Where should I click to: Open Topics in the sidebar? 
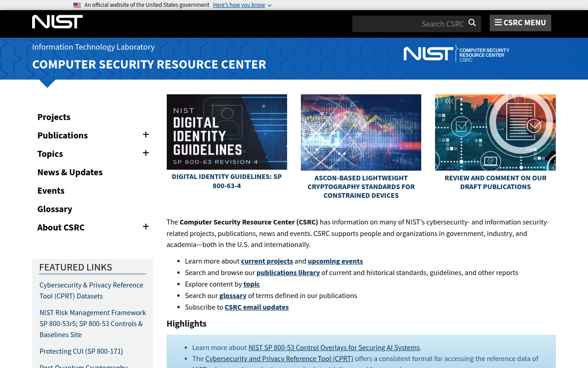[50, 154]
